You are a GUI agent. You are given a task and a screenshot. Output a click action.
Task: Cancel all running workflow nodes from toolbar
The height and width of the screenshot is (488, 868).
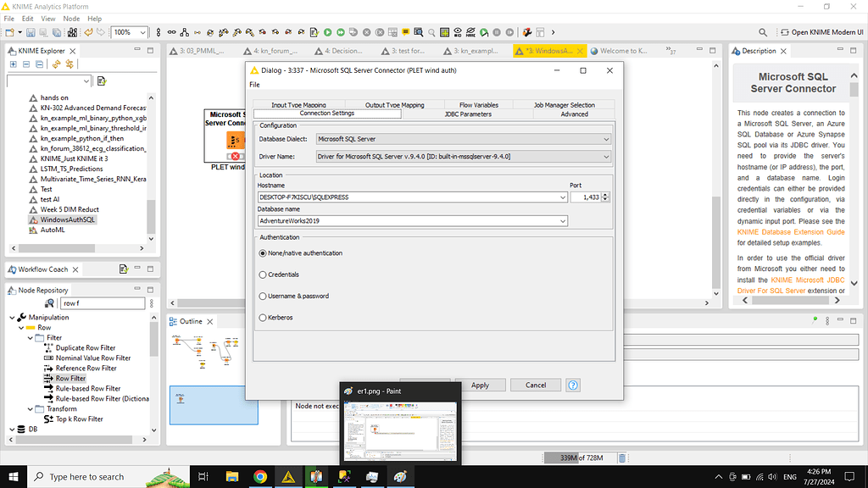coord(379,33)
